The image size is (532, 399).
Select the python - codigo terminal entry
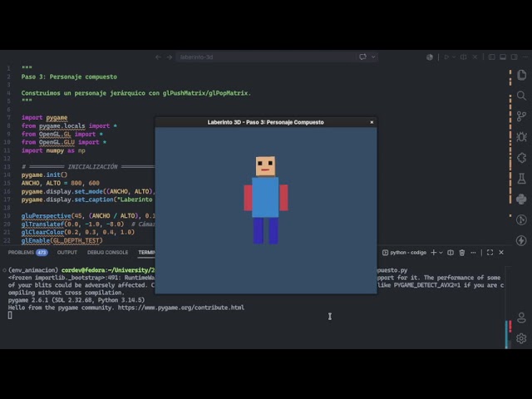click(405, 253)
